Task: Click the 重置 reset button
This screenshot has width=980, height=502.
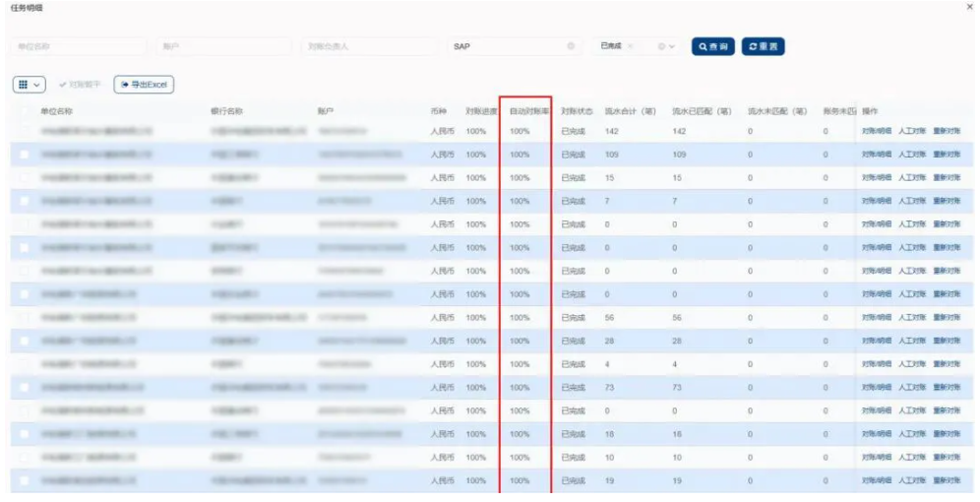Action: [x=763, y=46]
